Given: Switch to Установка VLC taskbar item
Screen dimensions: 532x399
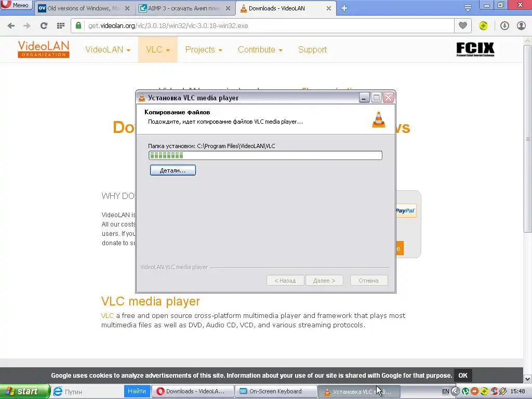Looking at the screenshot, I should [x=358, y=392].
